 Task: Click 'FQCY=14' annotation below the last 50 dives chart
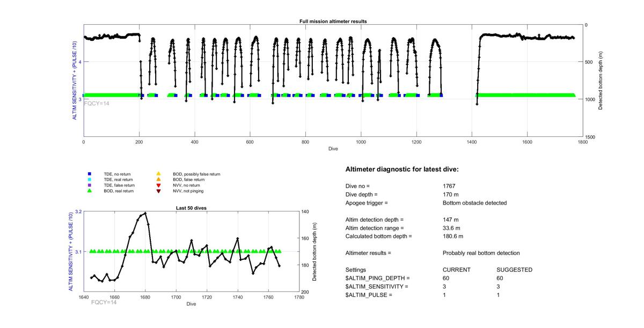pyautogui.click(x=104, y=302)
